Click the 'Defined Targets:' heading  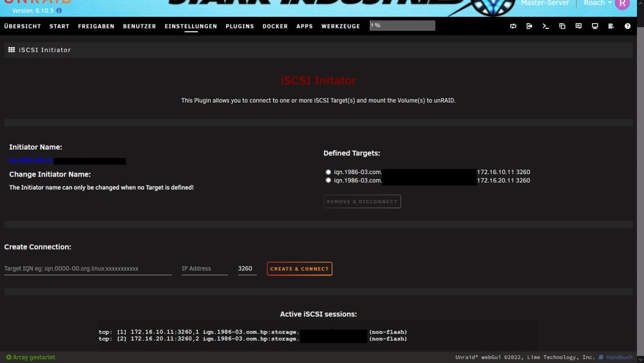[x=352, y=153]
